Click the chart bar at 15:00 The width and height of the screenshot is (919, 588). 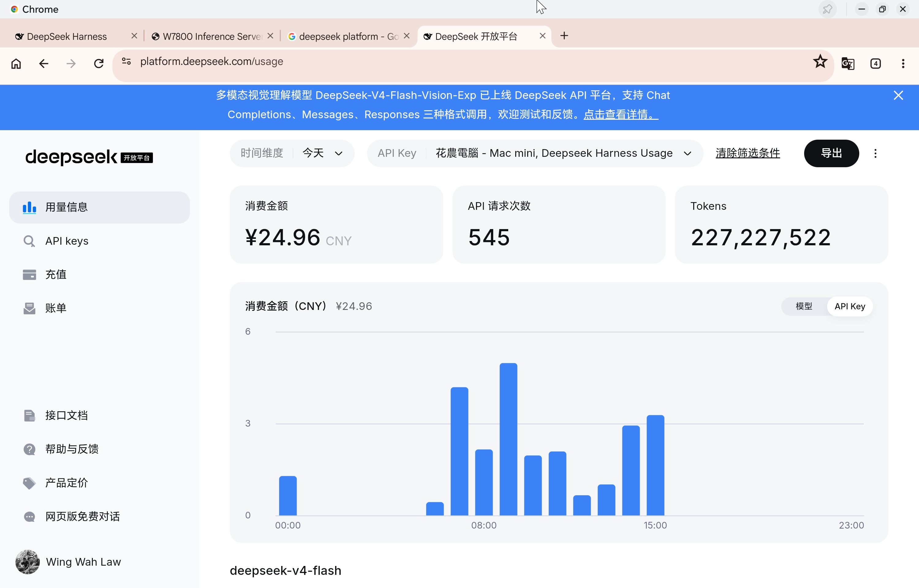(656, 466)
